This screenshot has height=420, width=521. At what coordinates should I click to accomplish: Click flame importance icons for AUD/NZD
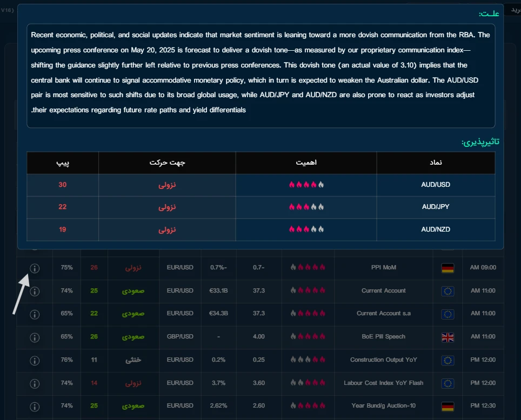coord(306,229)
